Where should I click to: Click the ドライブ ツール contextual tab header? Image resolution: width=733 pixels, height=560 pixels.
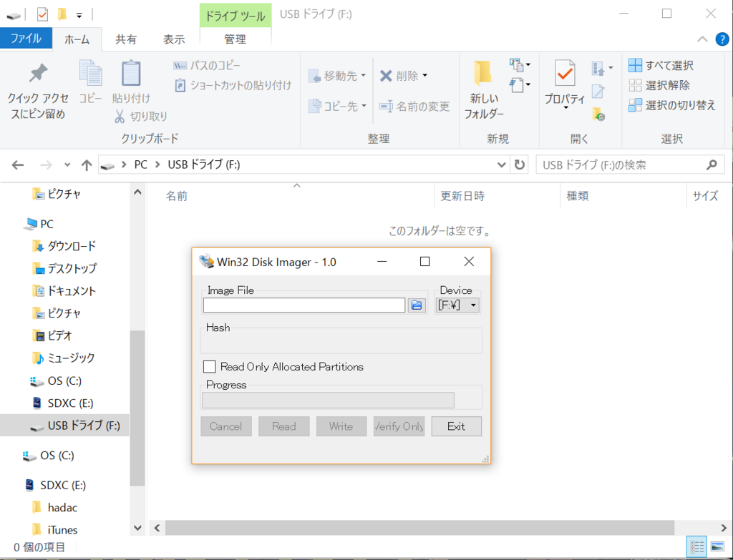pos(235,16)
